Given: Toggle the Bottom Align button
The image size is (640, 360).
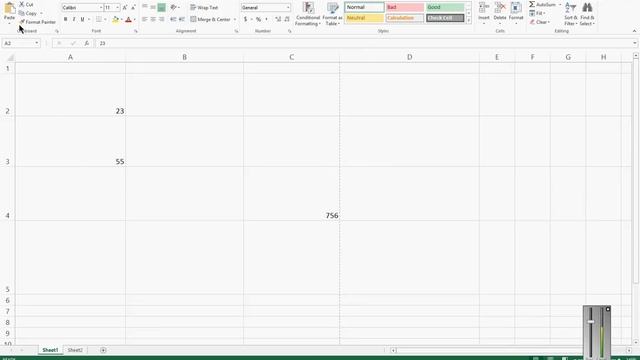Looking at the screenshot, I should pos(162,7).
